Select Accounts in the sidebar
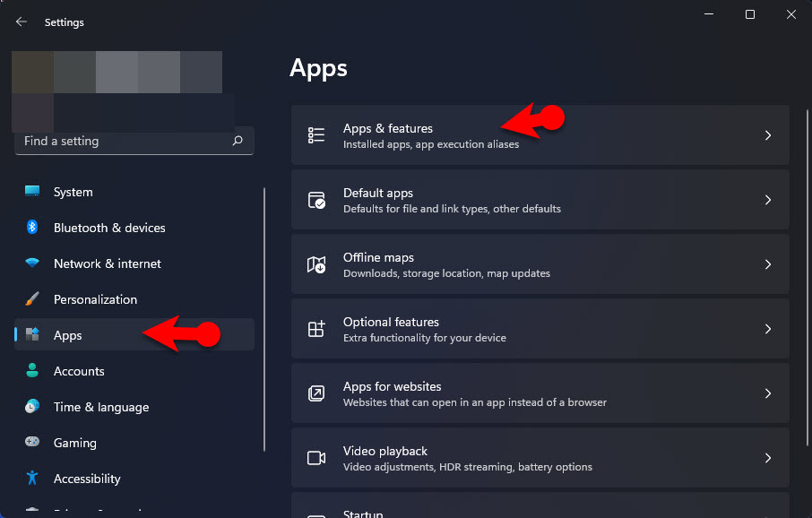 (134, 371)
